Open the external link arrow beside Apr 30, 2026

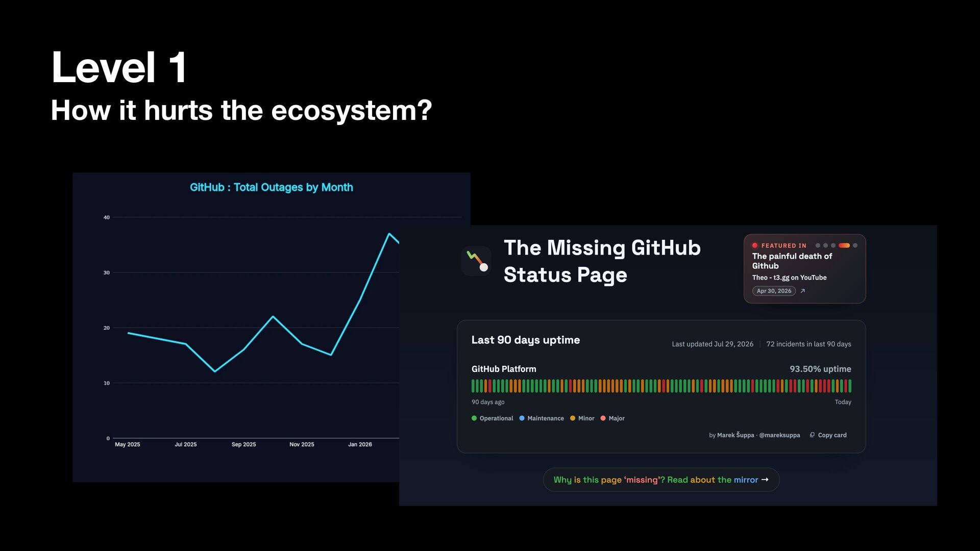[x=803, y=291]
